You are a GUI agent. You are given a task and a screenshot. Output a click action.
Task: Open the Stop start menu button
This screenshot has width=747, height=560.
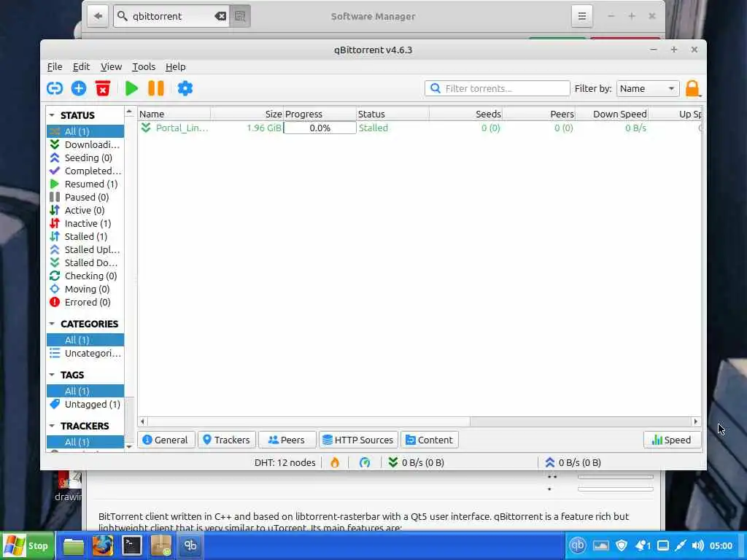click(27, 545)
